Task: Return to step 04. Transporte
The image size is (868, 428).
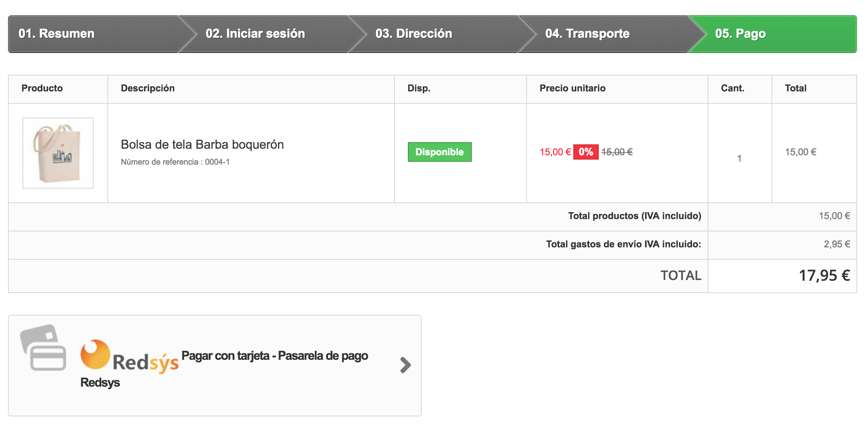Action: (587, 34)
